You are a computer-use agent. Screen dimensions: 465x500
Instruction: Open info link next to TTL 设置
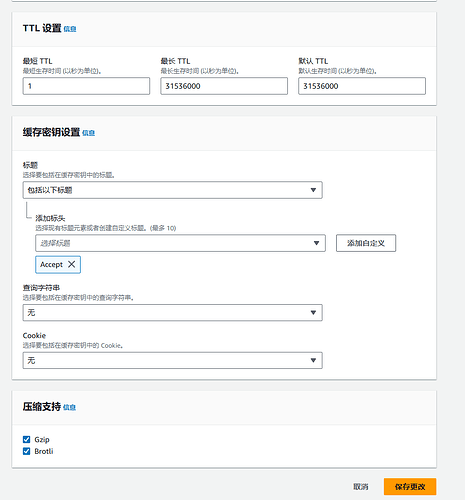[70, 29]
